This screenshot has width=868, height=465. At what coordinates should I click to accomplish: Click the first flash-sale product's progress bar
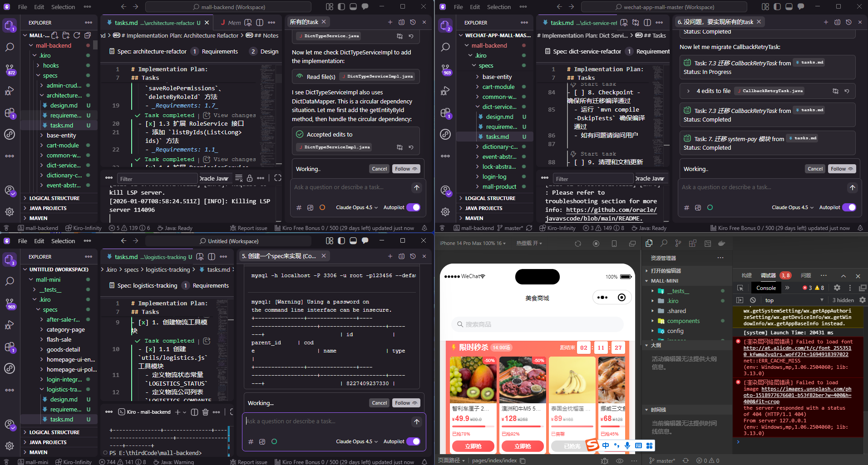(473, 426)
